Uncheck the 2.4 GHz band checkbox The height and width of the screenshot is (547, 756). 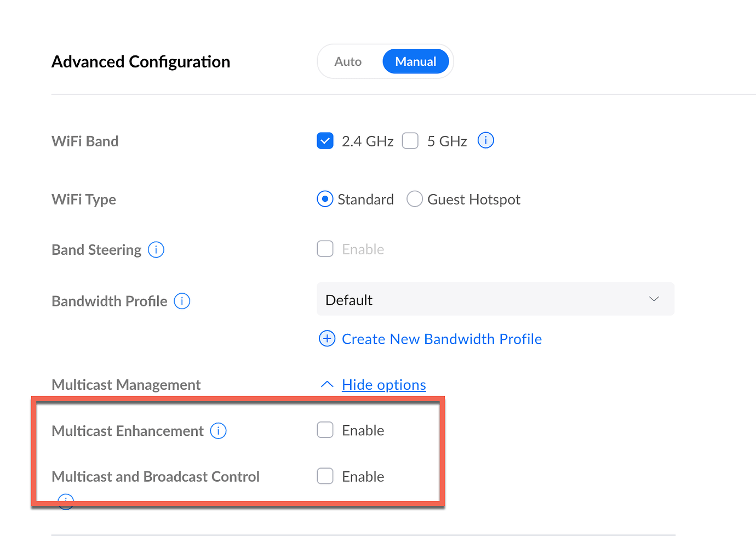pyautogui.click(x=325, y=141)
